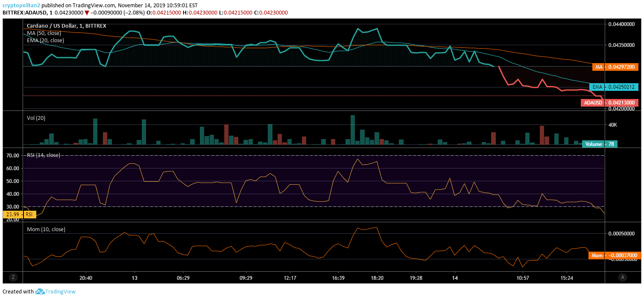Click the 70.00 RSI scale label

[x=13, y=156]
